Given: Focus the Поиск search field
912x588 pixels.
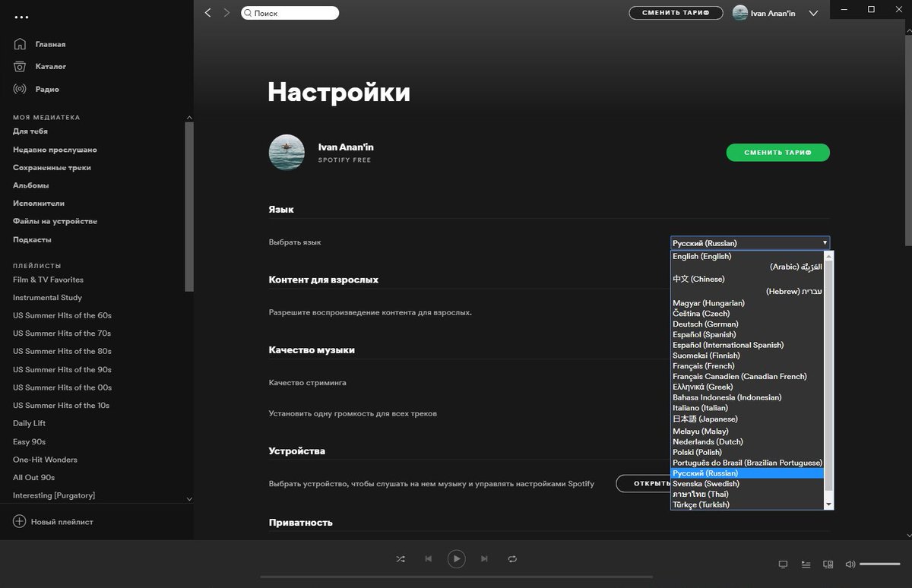Looking at the screenshot, I should click(x=290, y=13).
